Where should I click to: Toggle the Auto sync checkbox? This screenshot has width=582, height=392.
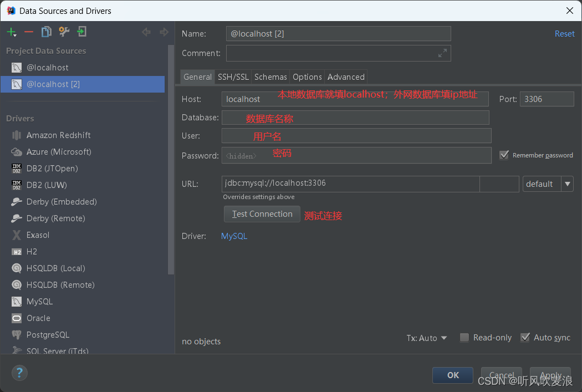(525, 338)
